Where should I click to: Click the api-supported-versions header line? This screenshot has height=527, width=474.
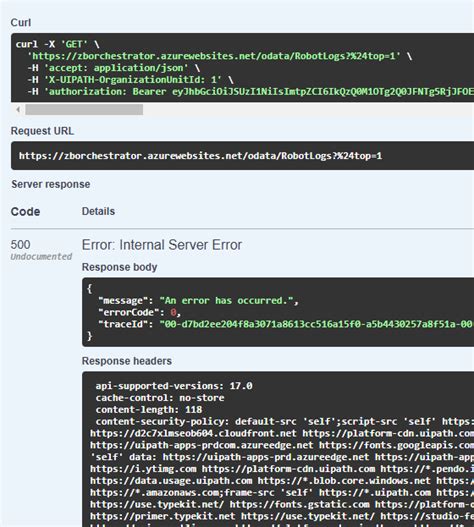click(x=174, y=386)
